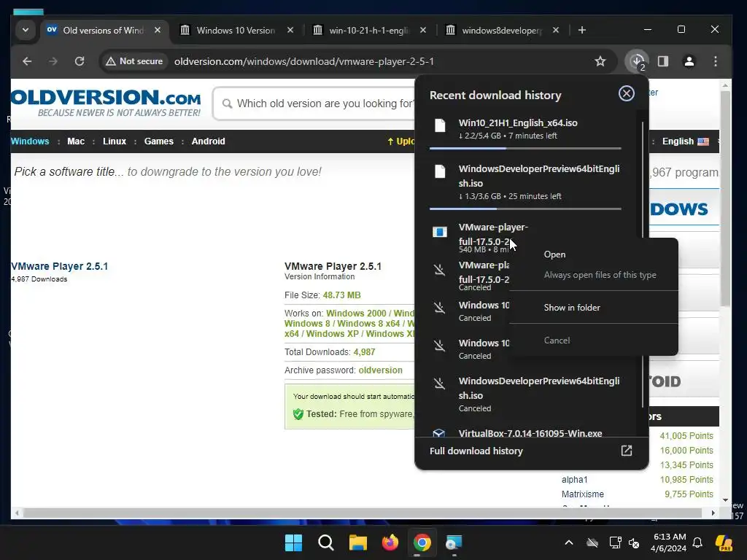Go forward to the next page
The width and height of the screenshot is (747, 560).
(x=53, y=61)
